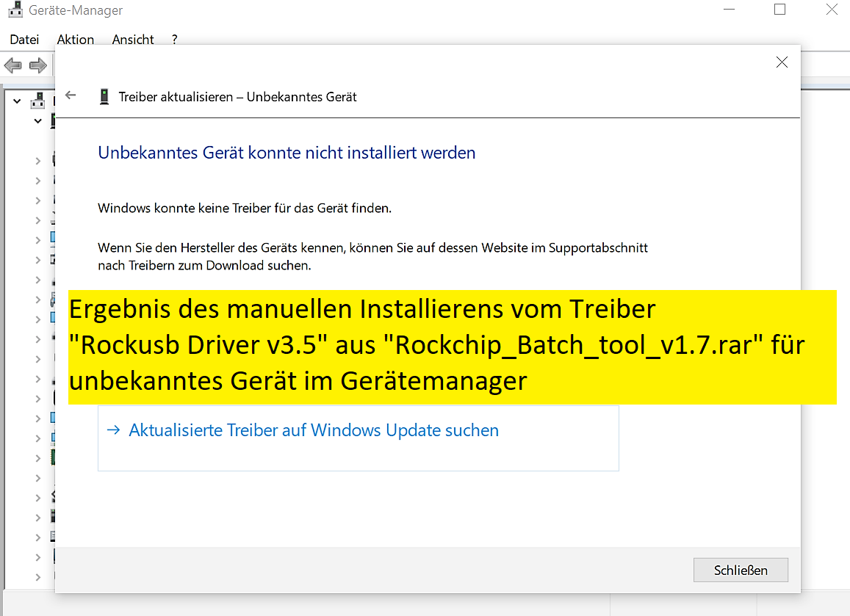Maximize the Geräte-Manager window
This screenshot has width=850, height=616.
tap(779, 10)
